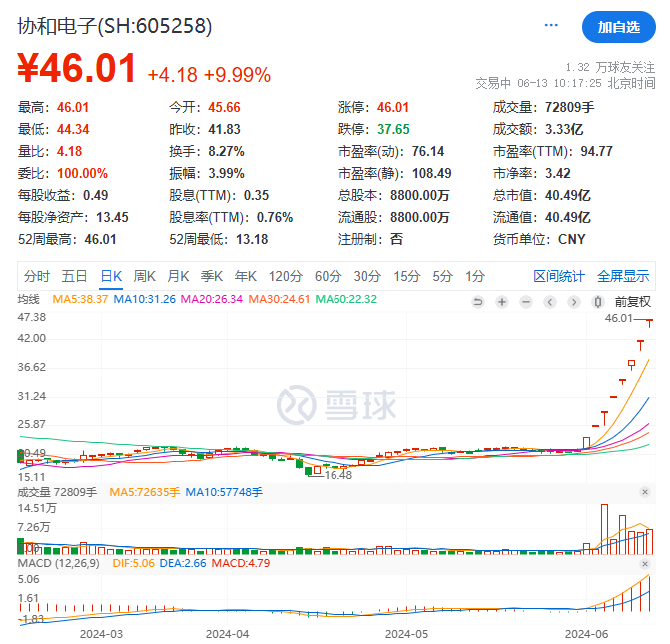Click the MA30:24.61 moving average label
The height and width of the screenshot is (644, 670).
click(x=279, y=299)
